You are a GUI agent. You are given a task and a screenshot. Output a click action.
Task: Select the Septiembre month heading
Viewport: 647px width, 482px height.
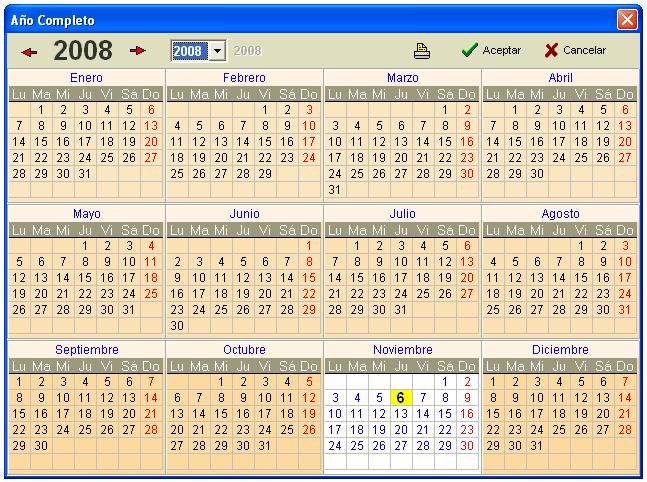pos(87,350)
